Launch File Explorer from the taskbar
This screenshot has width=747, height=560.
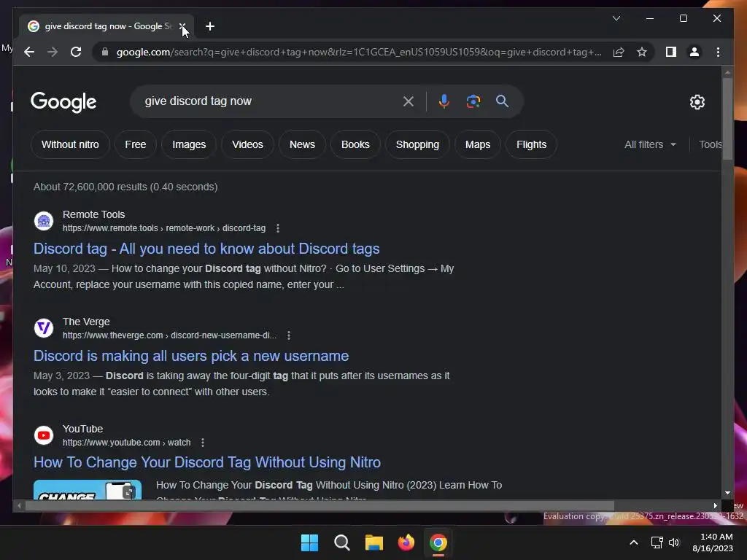(x=374, y=542)
